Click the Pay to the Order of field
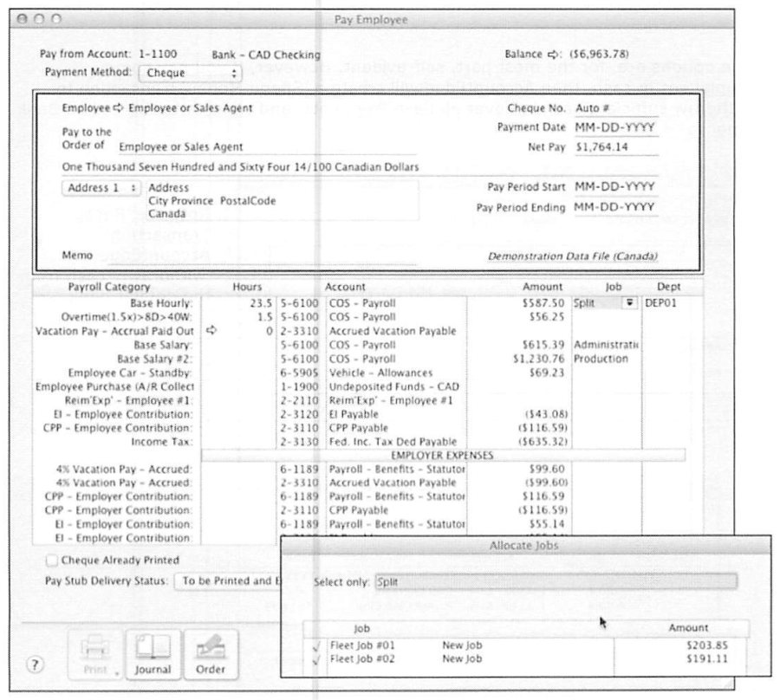Image resolution: width=780 pixels, height=700 pixels. pos(267,147)
